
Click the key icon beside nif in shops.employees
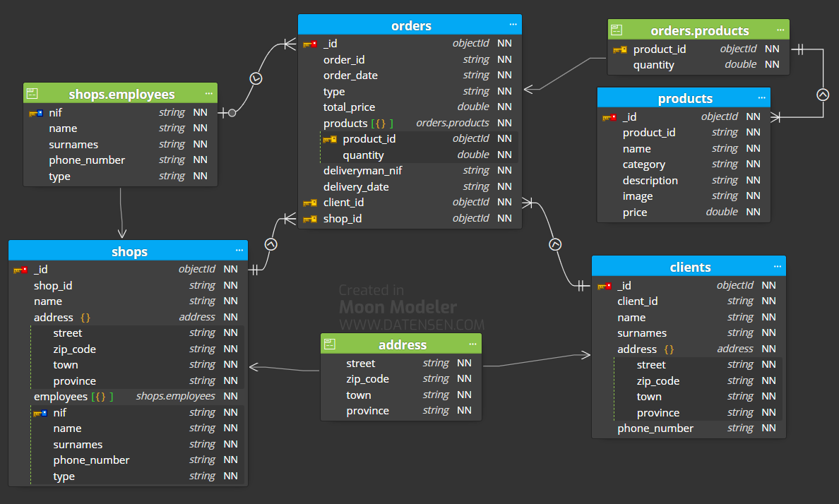[x=34, y=112]
